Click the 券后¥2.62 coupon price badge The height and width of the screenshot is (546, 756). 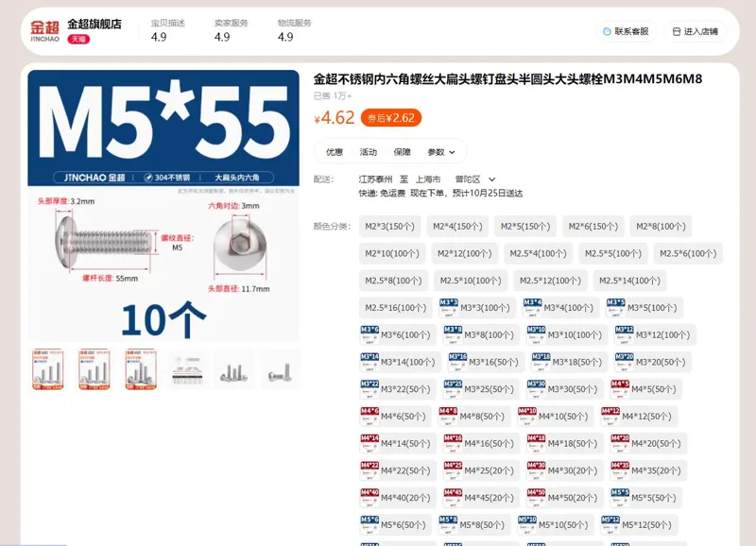click(x=391, y=118)
